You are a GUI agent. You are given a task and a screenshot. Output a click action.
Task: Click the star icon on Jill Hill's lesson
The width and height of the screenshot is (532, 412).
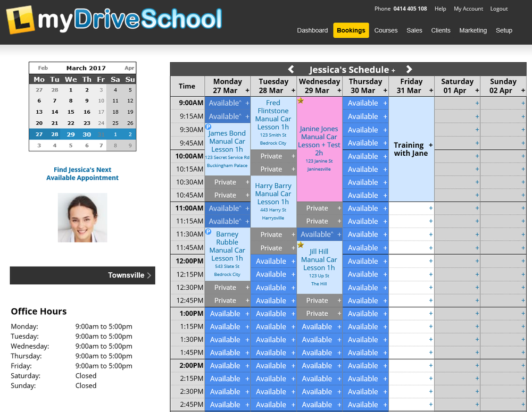(x=301, y=245)
